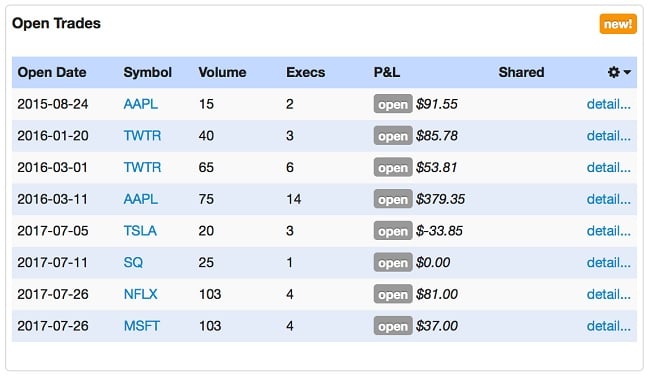Open the SQ symbol link
This screenshot has height=377, width=650.
(133, 263)
